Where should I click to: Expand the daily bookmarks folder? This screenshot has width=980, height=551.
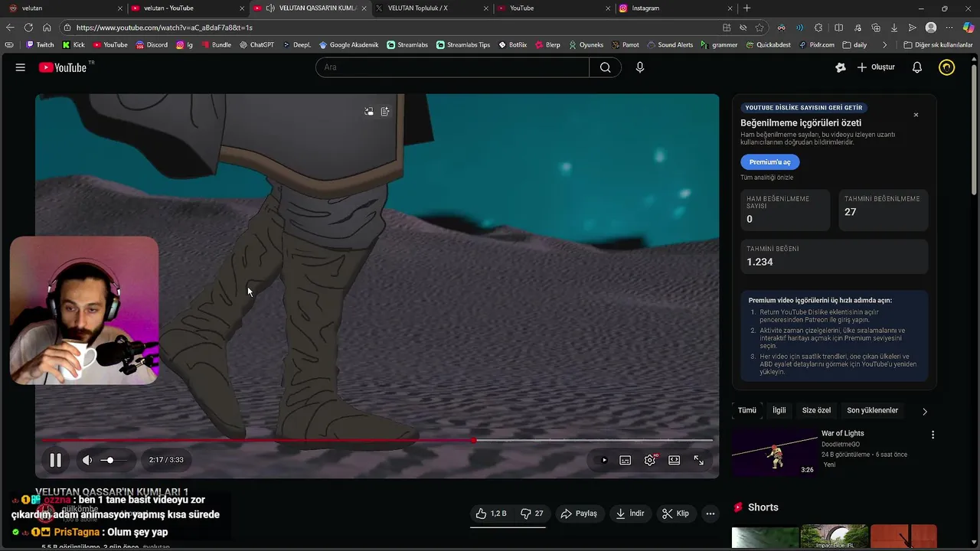pyautogui.click(x=854, y=45)
